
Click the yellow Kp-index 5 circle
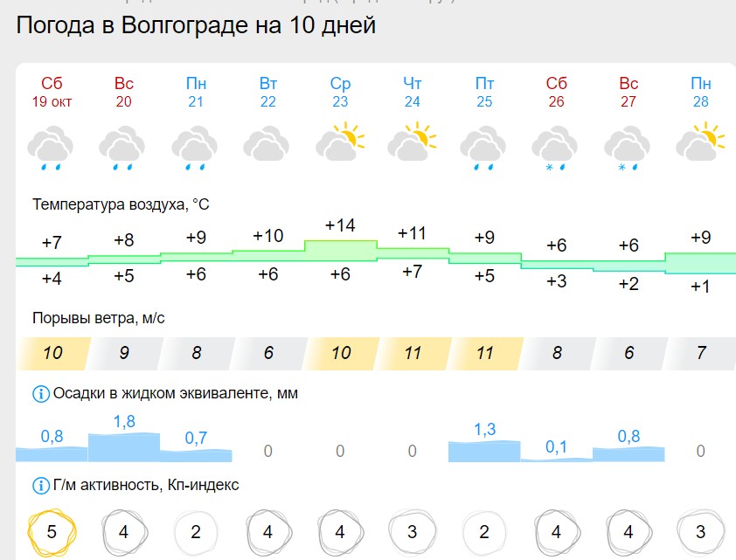52,531
